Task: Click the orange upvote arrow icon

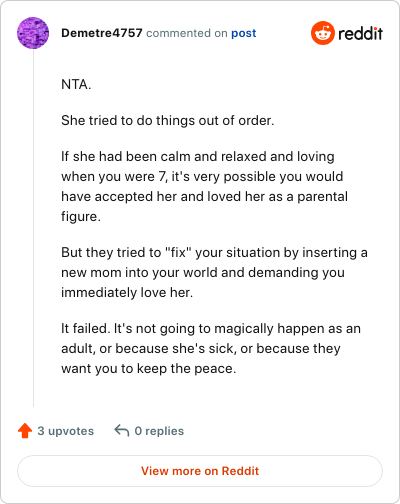Action: tap(25, 431)
